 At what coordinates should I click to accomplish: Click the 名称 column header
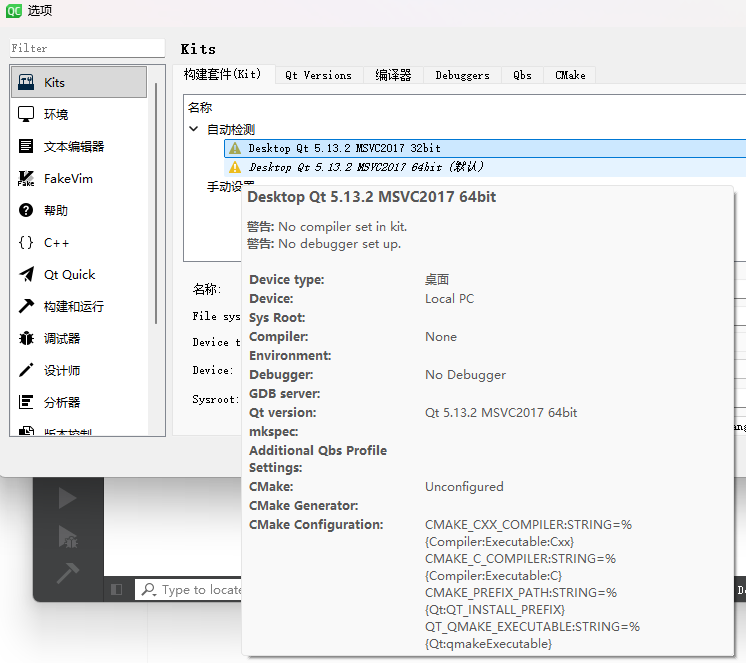[200, 107]
